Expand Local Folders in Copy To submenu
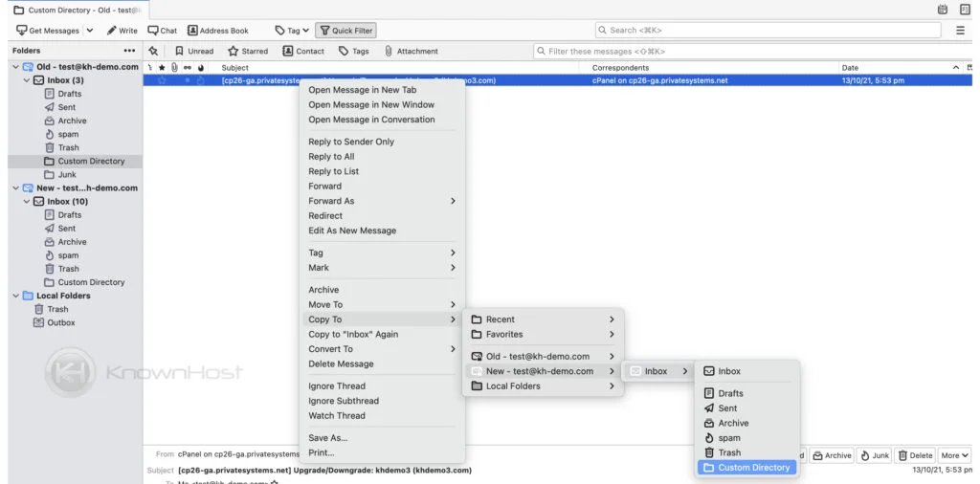This screenshot has width=980, height=484. [543, 386]
